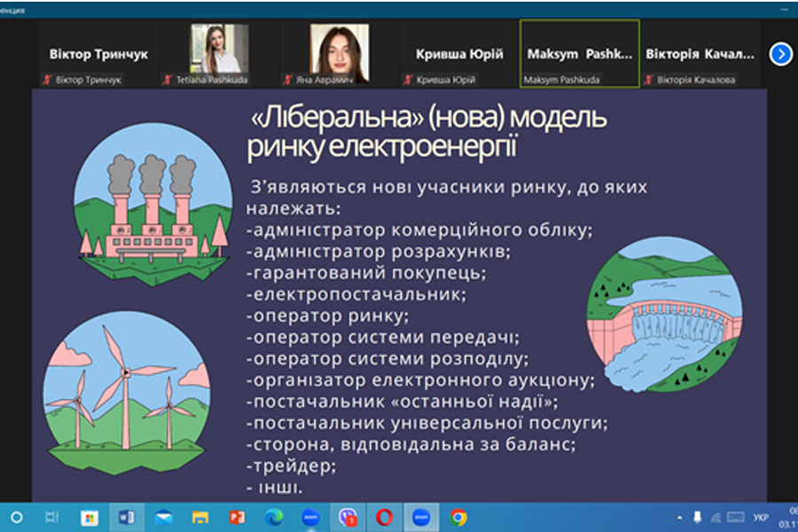Click the Cortana search circle
798x532 pixels.
pyautogui.click(x=16, y=517)
